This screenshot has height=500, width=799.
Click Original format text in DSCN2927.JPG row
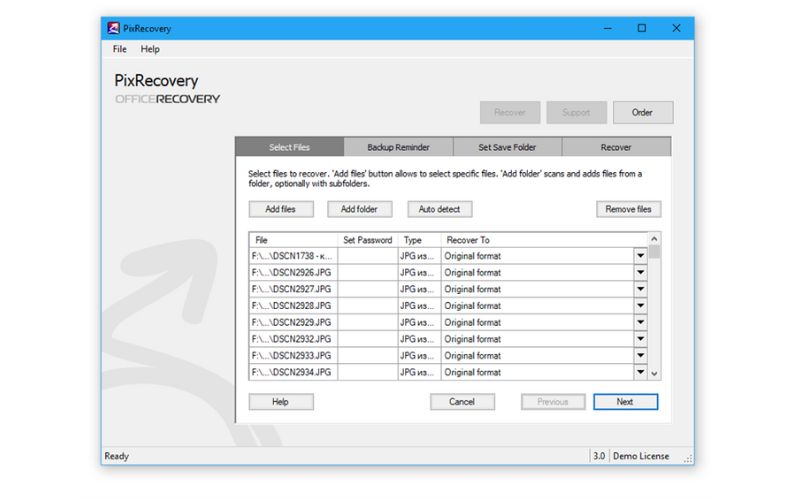tap(472, 289)
